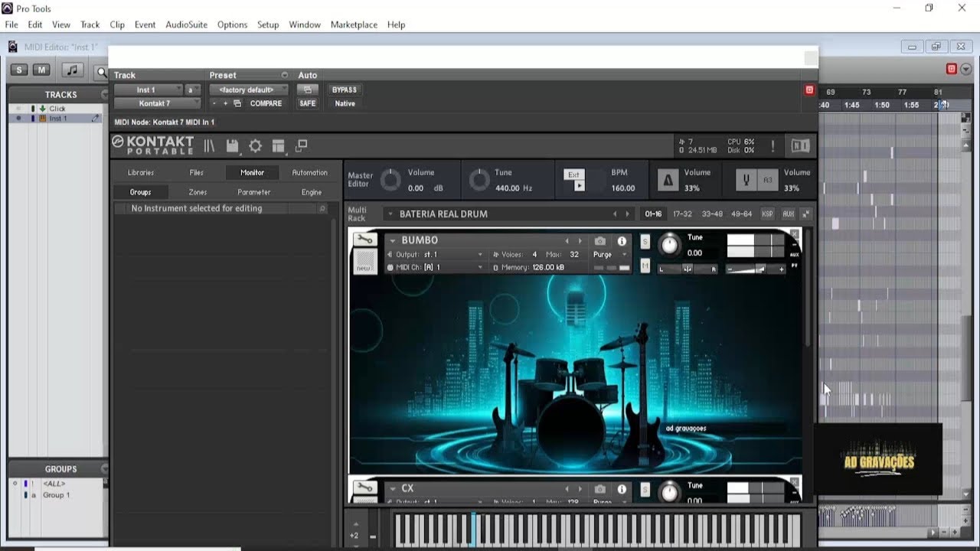Viewport: 980px width, 551px height.
Task: Click the KSP button in multi rack
Action: [x=767, y=214]
